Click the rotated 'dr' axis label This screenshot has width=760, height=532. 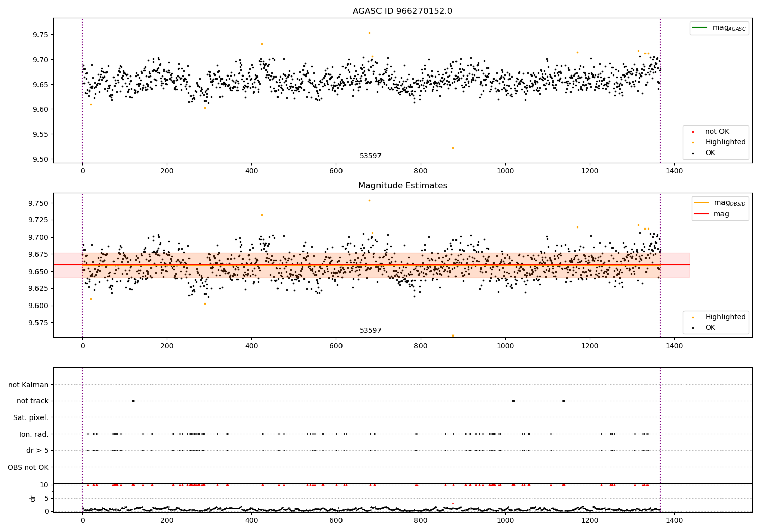click(x=33, y=498)
